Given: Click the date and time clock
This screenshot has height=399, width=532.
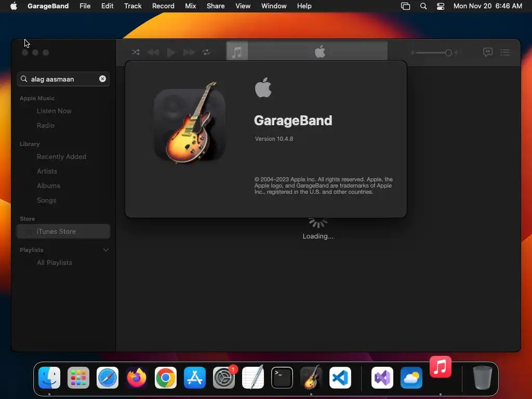Looking at the screenshot, I should tap(487, 6).
